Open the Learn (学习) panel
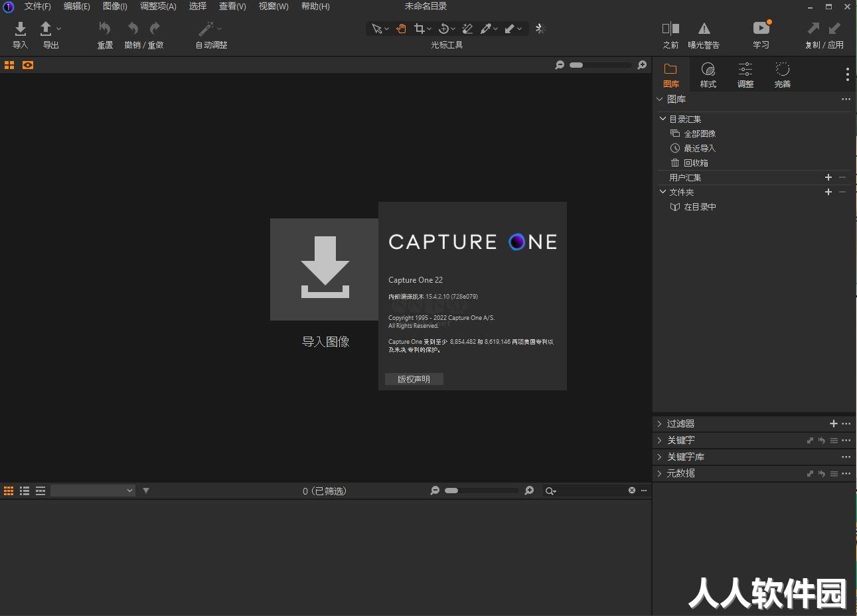The width and height of the screenshot is (857, 616). click(761, 27)
